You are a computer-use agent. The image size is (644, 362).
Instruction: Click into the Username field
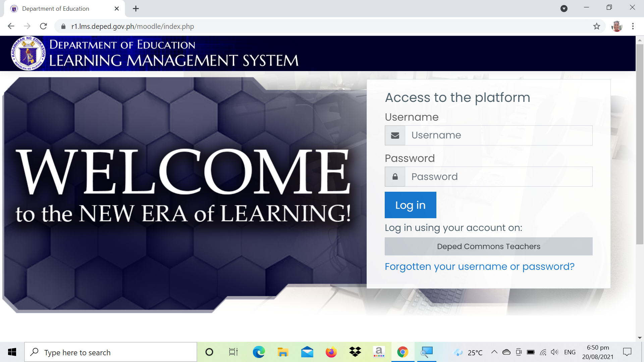point(498,135)
